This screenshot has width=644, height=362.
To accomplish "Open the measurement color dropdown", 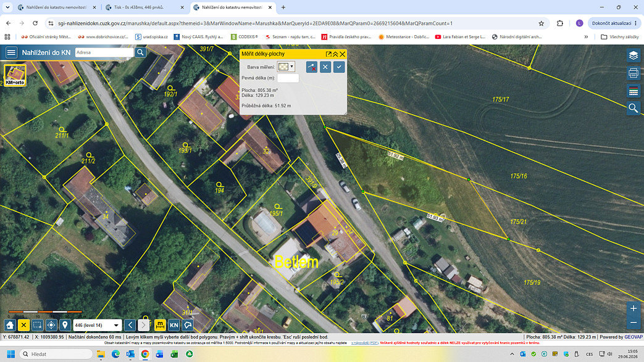I will [x=286, y=67].
